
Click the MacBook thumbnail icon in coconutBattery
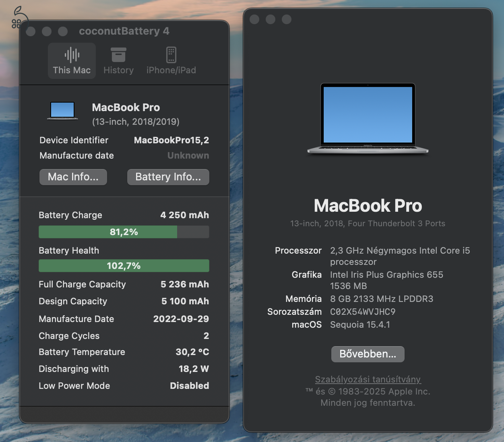62,109
